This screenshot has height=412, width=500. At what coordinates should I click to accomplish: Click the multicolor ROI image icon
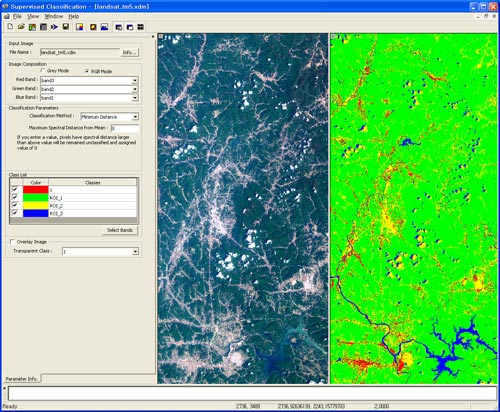pyautogui.click(x=32, y=27)
